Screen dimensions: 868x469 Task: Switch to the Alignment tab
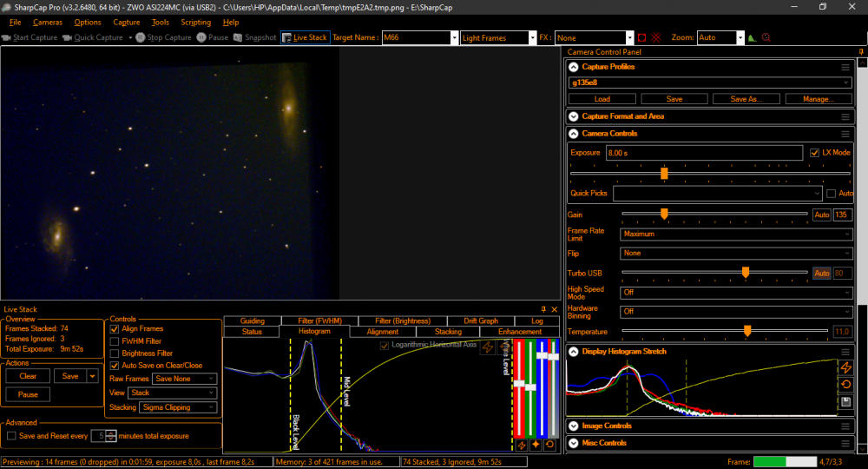coord(383,332)
